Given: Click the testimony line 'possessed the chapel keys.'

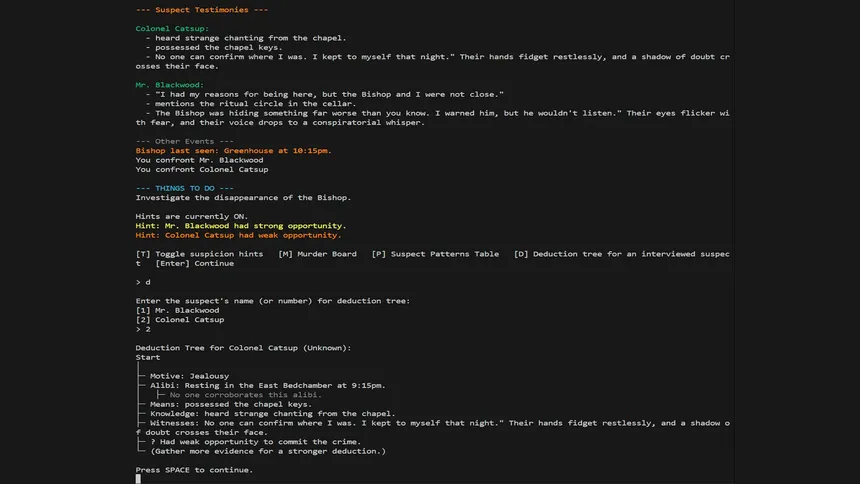Looking at the screenshot, I should [219, 47].
